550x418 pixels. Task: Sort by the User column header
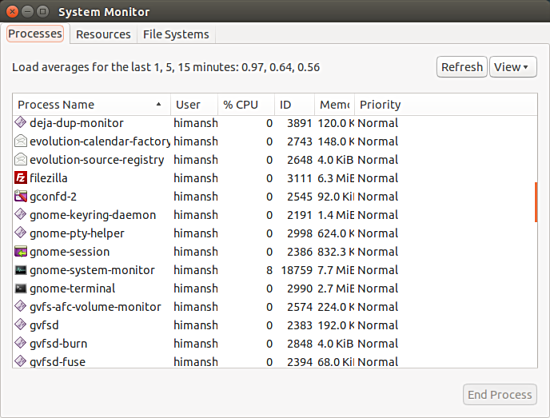[x=194, y=104]
